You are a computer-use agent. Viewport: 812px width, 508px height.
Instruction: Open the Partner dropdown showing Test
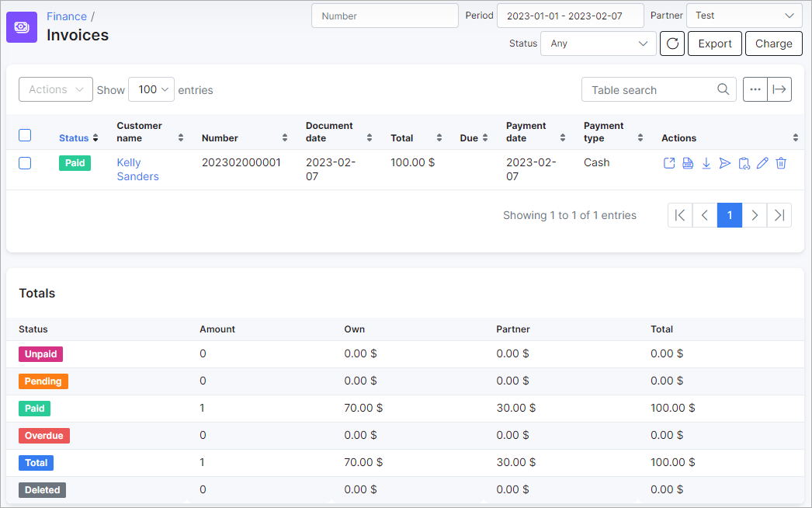[744, 15]
